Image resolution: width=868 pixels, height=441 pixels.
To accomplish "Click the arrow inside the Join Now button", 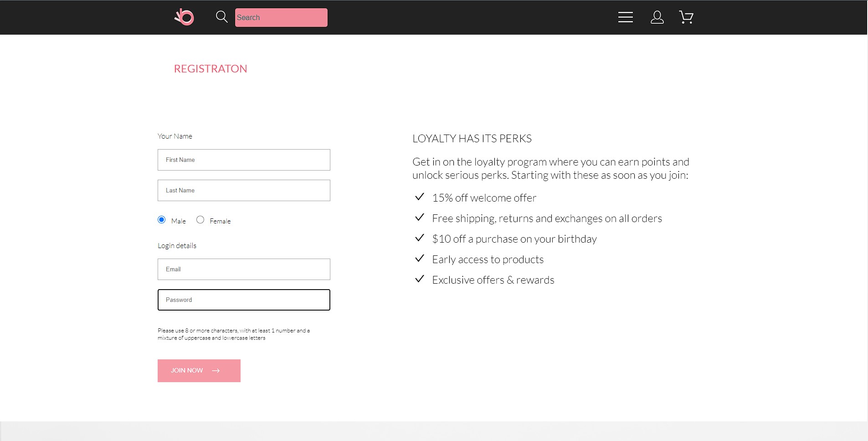I will tap(216, 371).
